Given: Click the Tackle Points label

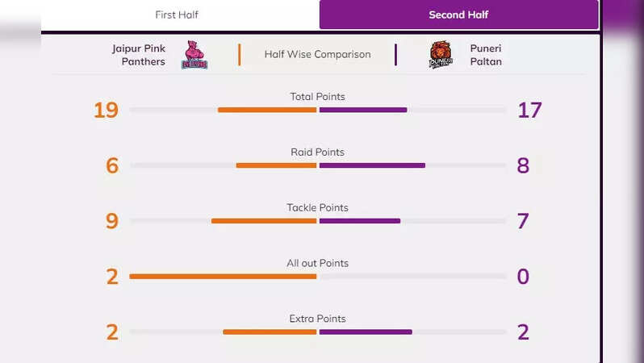Looking at the screenshot, I should pyautogui.click(x=317, y=207).
